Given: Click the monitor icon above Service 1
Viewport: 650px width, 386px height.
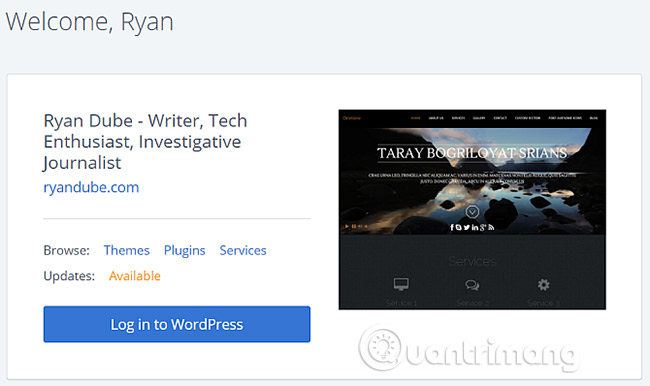Looking at the screenshot, I should [x=401, y=284].
